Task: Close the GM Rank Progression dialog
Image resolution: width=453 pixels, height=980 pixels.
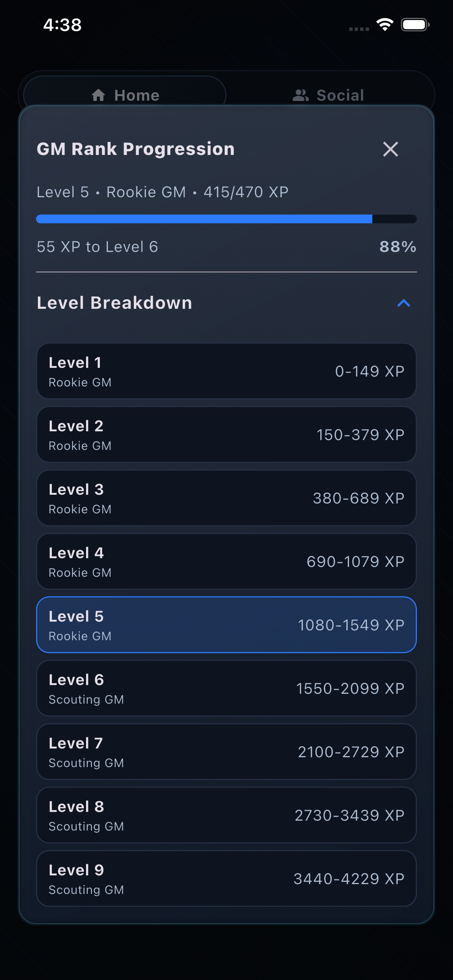Action: (x=391, y=149)
